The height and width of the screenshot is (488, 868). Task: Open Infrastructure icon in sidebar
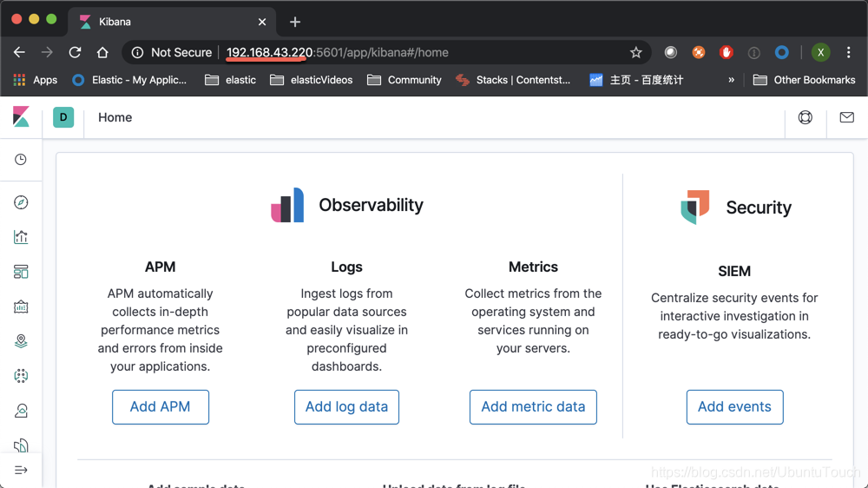pos(21,411)
